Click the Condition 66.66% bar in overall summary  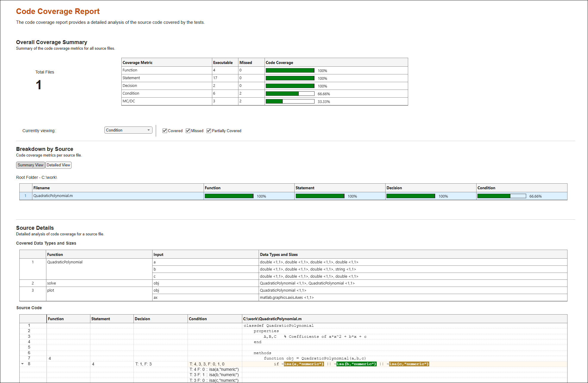[x=290, y=94]
